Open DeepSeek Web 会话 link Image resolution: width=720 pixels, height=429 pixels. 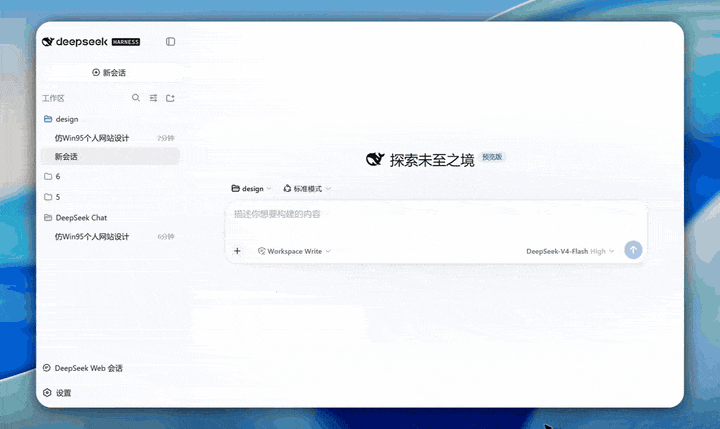[83, 368]
